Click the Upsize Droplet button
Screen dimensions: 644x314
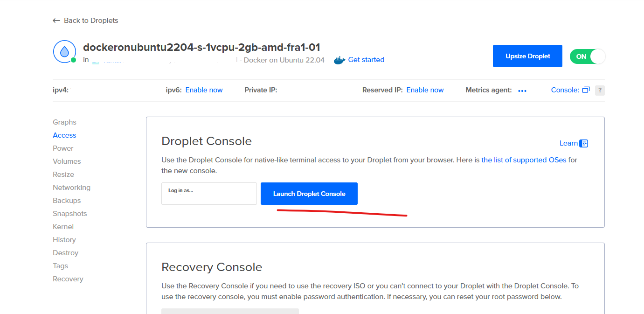527,56
